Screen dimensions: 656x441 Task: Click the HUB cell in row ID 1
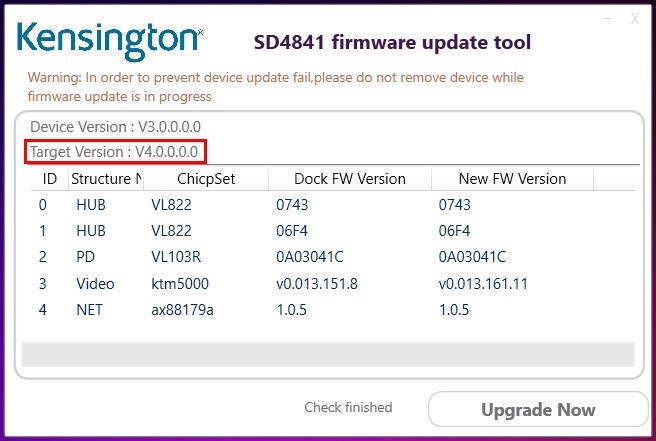pos(91,231)
